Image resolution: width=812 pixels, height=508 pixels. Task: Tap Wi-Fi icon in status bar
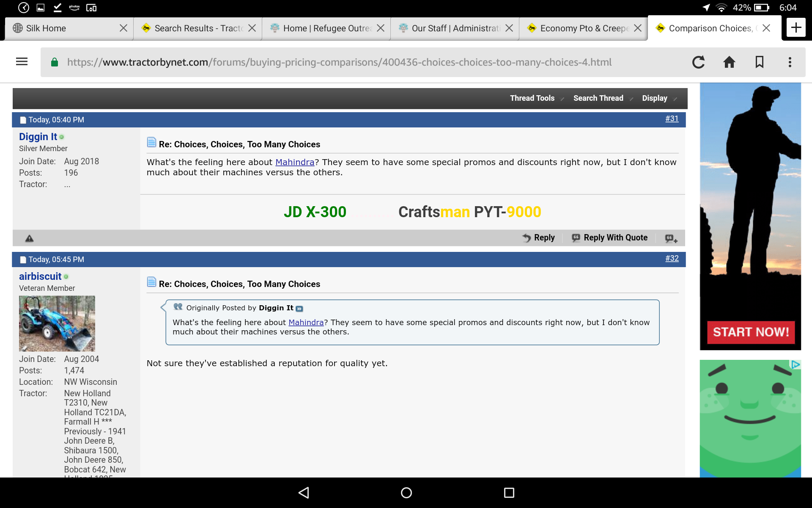click(721, 8)
